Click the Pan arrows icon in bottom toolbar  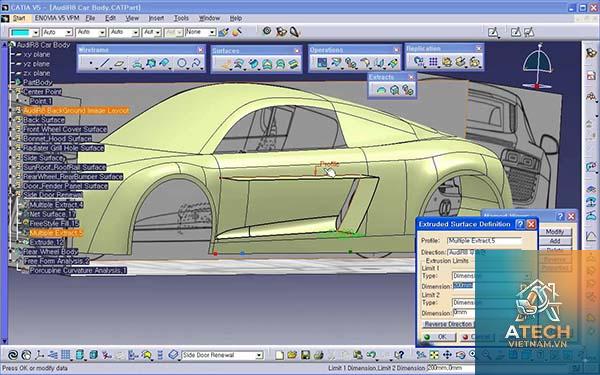[x=447, y=355]
